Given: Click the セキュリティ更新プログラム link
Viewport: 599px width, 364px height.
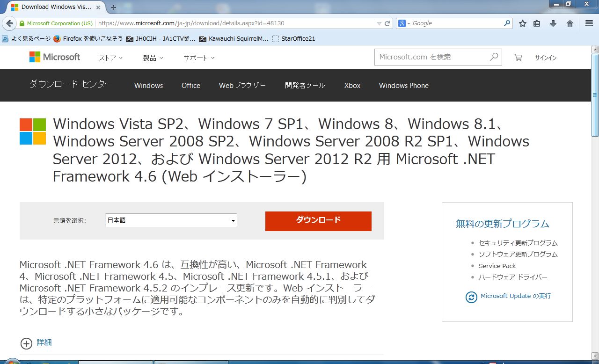Looking at the screenshot, I should point(518,243).
